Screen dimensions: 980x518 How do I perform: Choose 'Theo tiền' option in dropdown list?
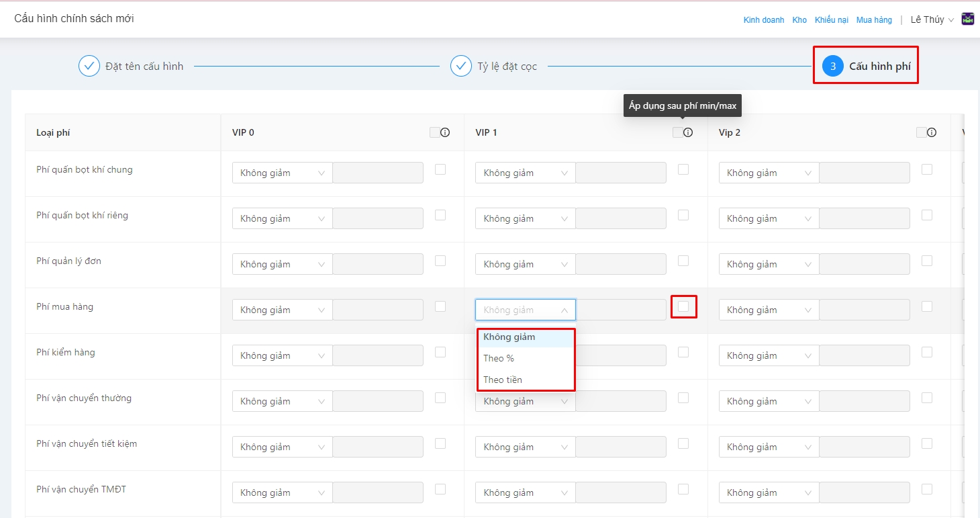(x=503, y=380)
